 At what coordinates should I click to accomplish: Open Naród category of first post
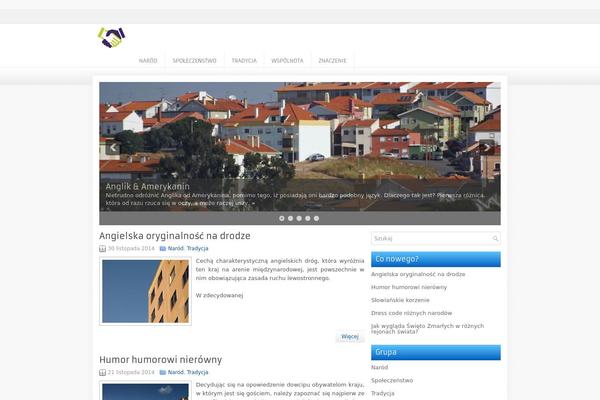point(176,248)
